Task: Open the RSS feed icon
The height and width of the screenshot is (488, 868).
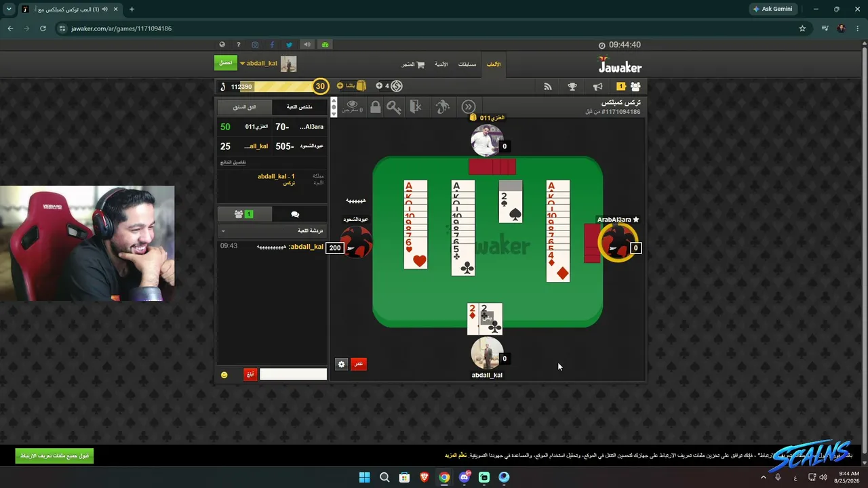Action: click(x=548, y=87)
